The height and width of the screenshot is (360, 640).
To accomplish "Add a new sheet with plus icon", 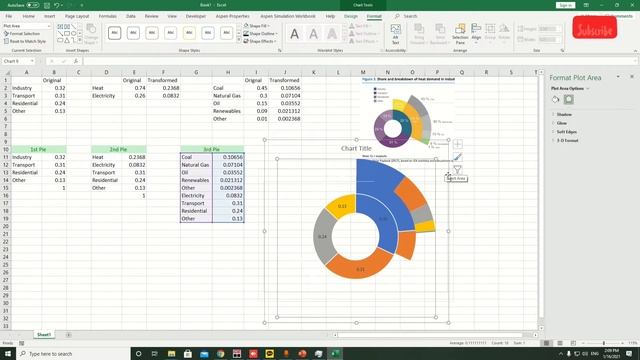I will (69, 335).
